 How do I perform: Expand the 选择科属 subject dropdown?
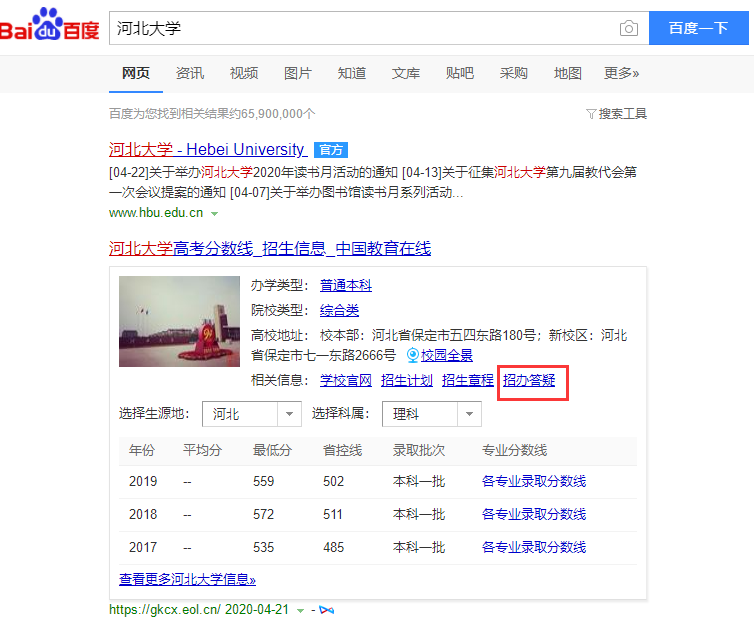tap(469, 414)
